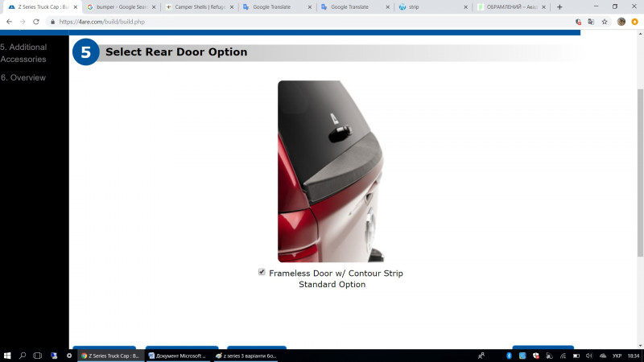Switch to the strip tab
This screenshot has width=644, height=362.
(x=433, y=7)
